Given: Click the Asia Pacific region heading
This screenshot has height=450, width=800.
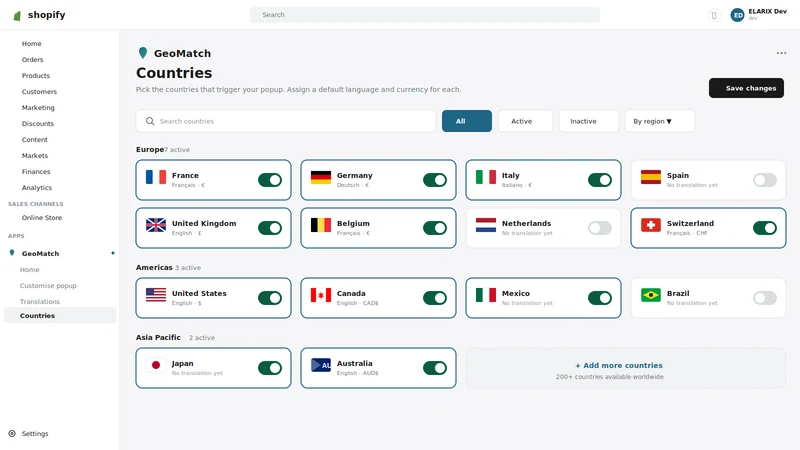Looking at the screenshot, I should [x=158, y=337].
